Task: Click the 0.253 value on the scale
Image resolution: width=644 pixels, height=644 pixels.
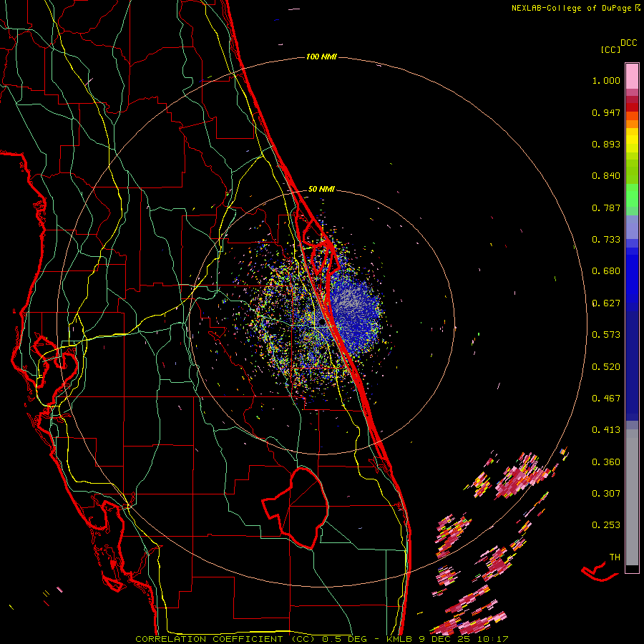Action: point(606,525)
